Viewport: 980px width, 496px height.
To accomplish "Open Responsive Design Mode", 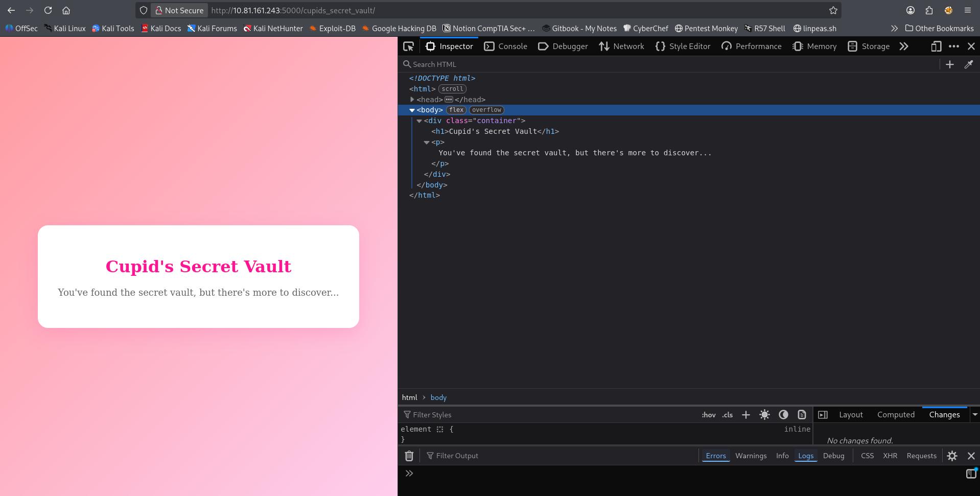I will tap(936, 46).
